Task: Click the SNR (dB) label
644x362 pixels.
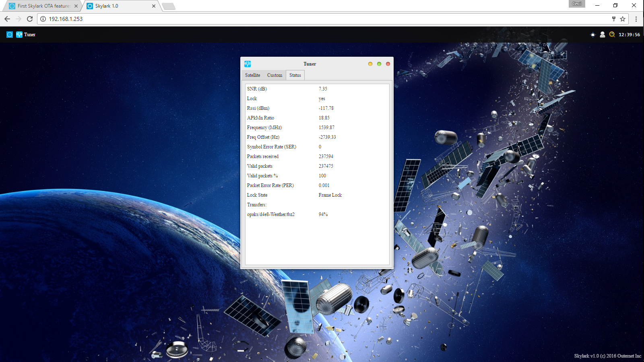Action: (x=257, y=89)
